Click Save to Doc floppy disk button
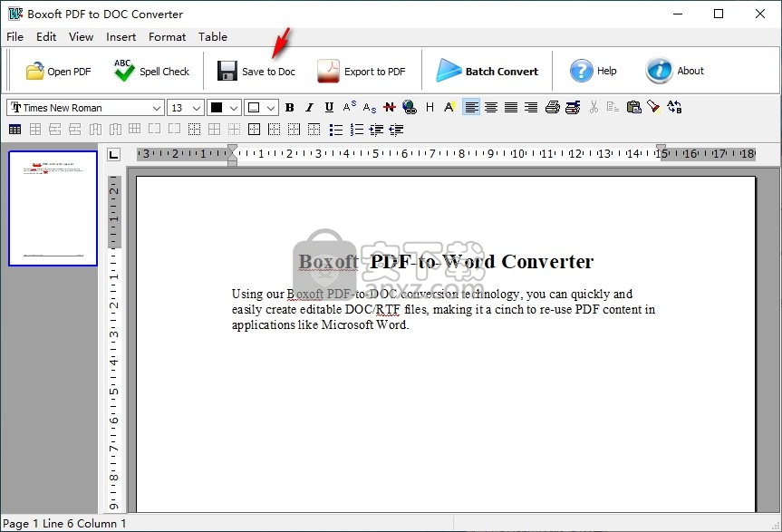The image size is (782, 532). click(256, 72)
